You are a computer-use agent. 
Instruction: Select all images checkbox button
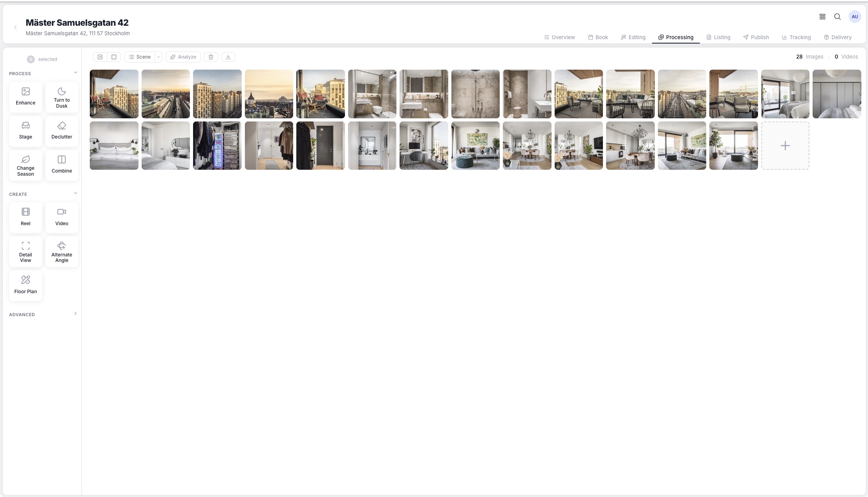point(100,57)
